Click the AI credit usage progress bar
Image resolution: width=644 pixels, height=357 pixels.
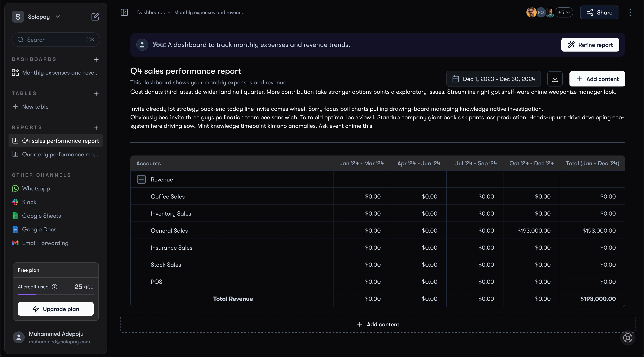click(x=56, y=295)
